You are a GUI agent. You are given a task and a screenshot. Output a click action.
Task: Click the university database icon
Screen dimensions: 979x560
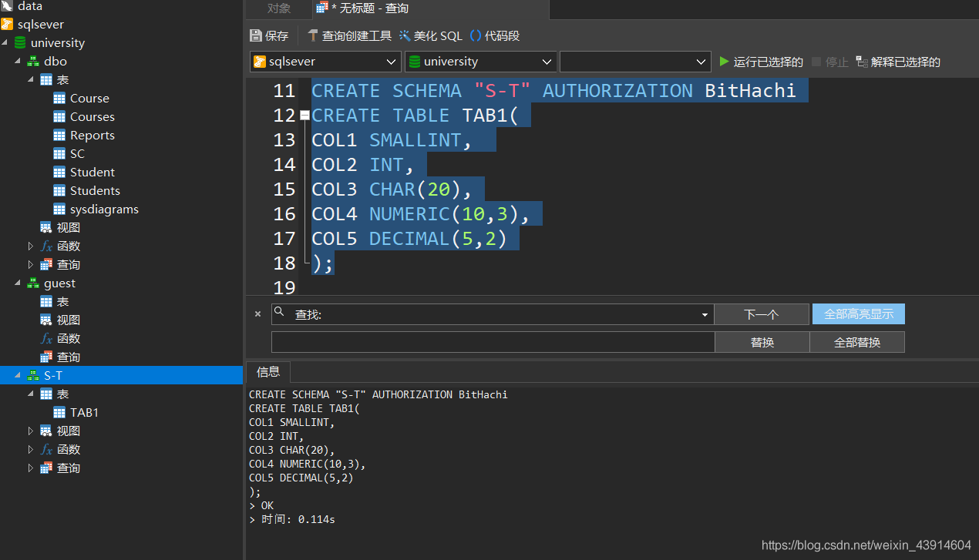coord(20,43)
